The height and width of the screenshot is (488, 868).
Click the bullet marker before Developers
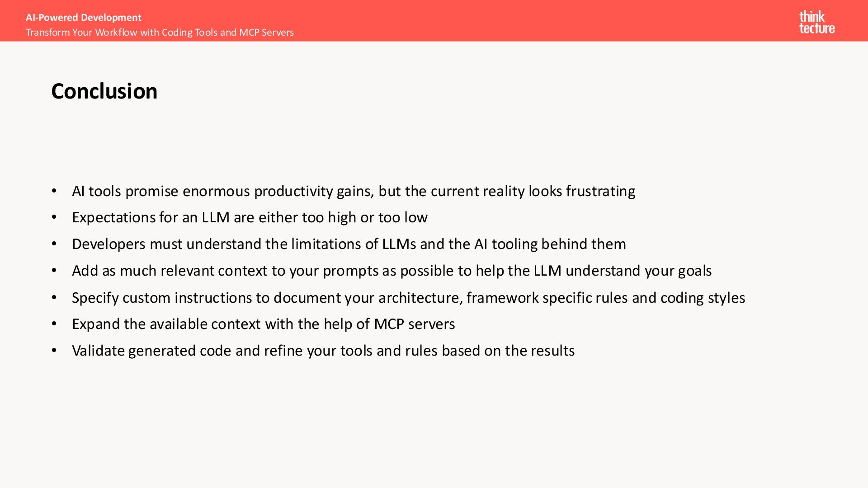click(x=54, y=244)
